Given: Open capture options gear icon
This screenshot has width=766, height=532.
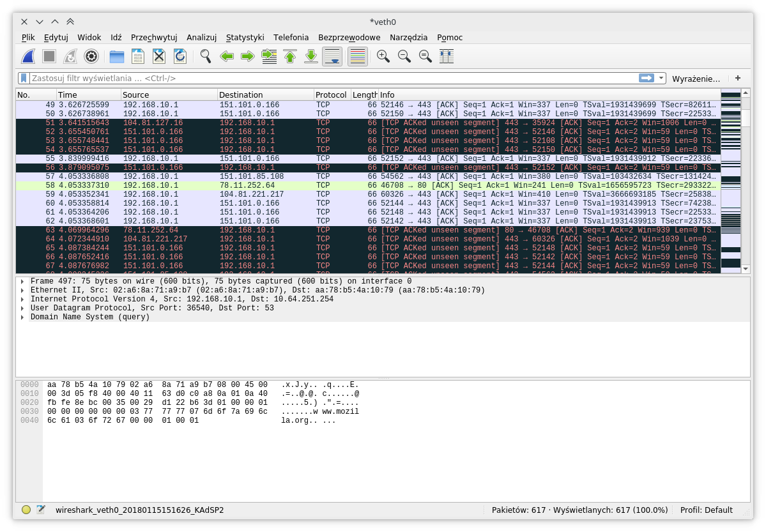Looking at the screenshot, I should click(x=91, y=57).
